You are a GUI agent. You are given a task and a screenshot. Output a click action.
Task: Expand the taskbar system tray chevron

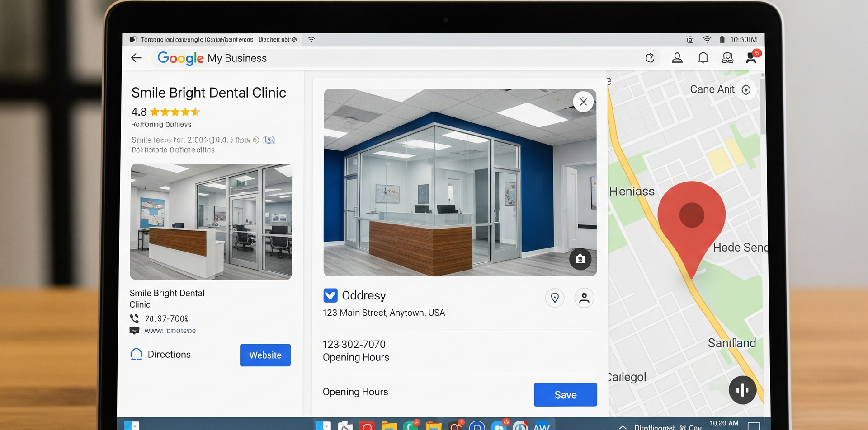(x=623, y=427)
